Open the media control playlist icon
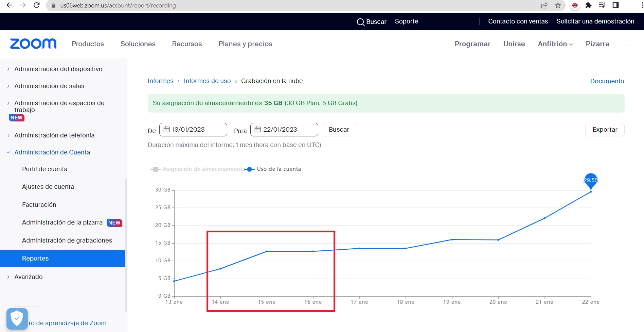This screenshot has width=644, height=332. coord(602,5)
